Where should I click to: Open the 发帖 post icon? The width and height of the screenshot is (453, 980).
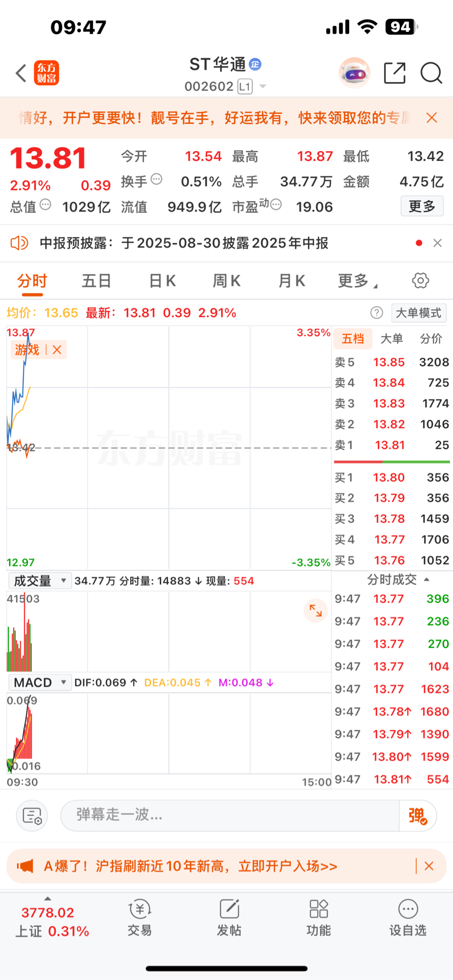[x=229, y=918]
